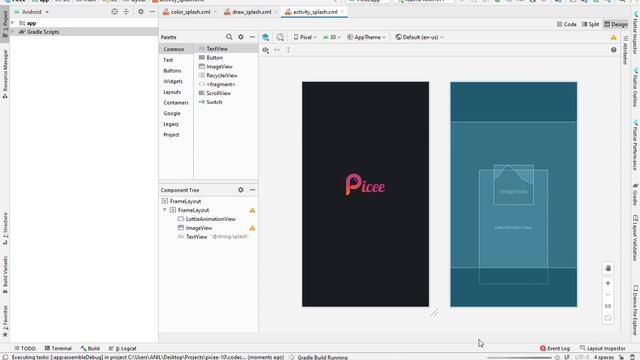This screenshot has width=640, height=360.
Task: Search the Palette with the magnifier icon
Action: (x=229, y=37)
